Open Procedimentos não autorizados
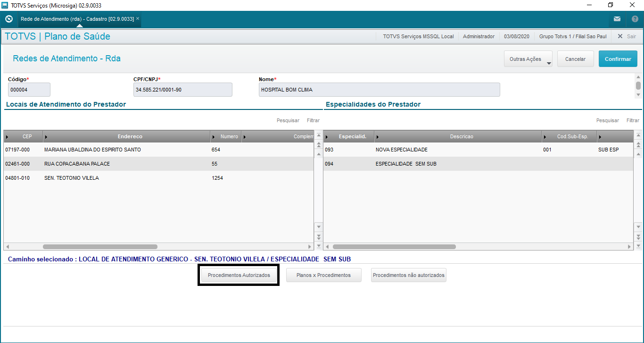This screenshot has height=343, width=644. [409, 275]
